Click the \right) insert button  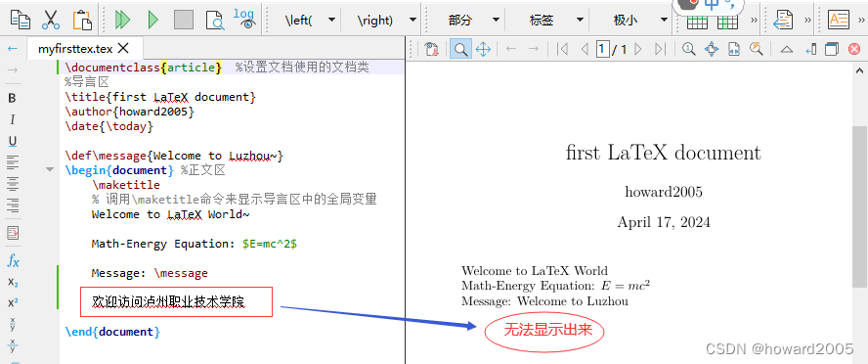375,20
